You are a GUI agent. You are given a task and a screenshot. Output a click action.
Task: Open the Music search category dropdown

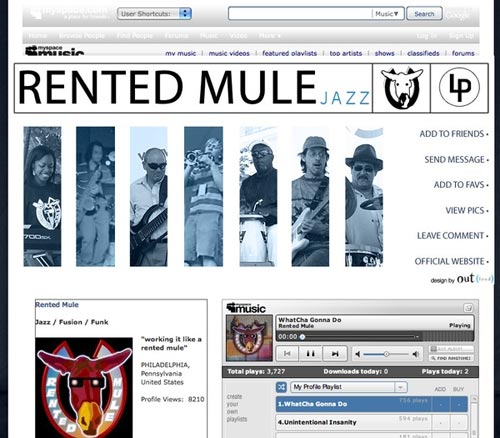(x=387, y=14)
